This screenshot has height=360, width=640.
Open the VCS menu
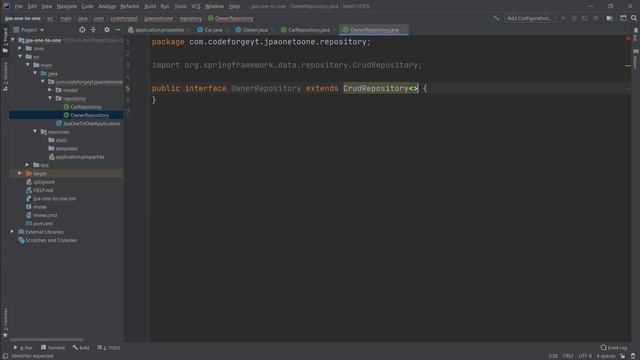click(196, 6)
